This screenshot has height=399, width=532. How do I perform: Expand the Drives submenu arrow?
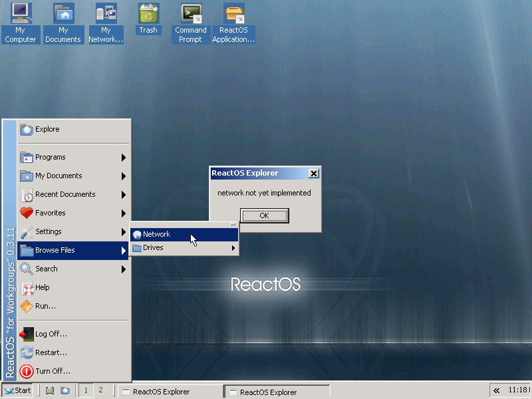pos(233,248)
